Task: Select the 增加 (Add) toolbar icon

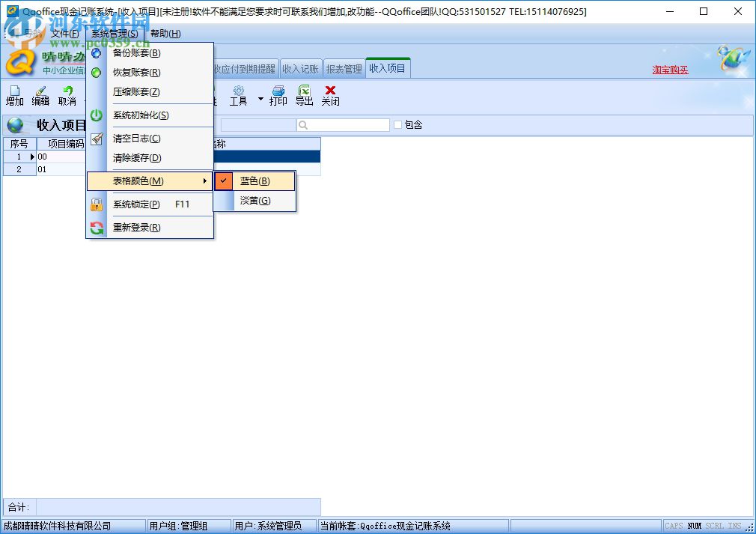Action: [x=14, y=95]
